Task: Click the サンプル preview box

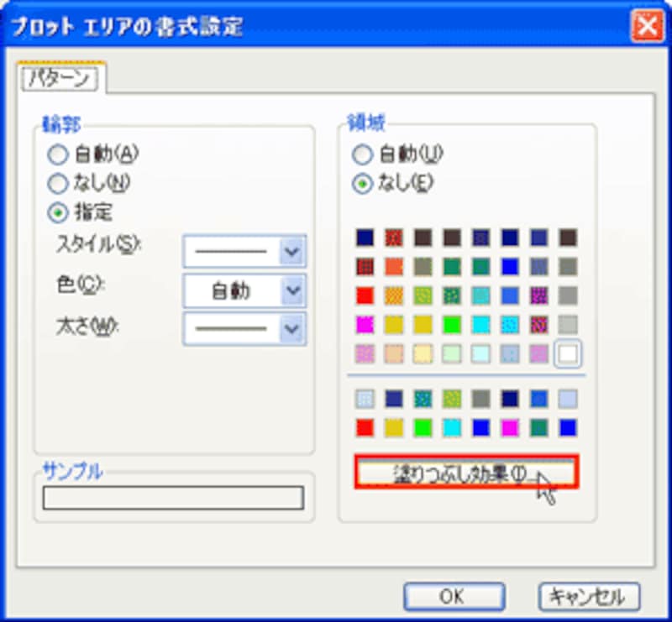Action: click(x=173, y=498)
